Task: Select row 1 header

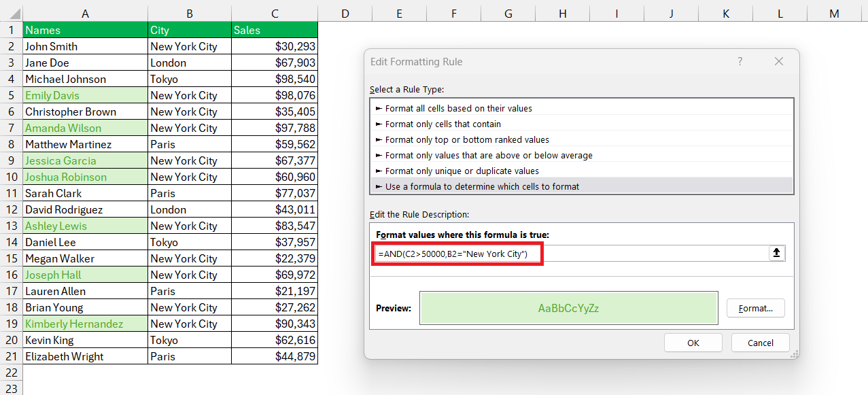Action: (x=11, y=30)
